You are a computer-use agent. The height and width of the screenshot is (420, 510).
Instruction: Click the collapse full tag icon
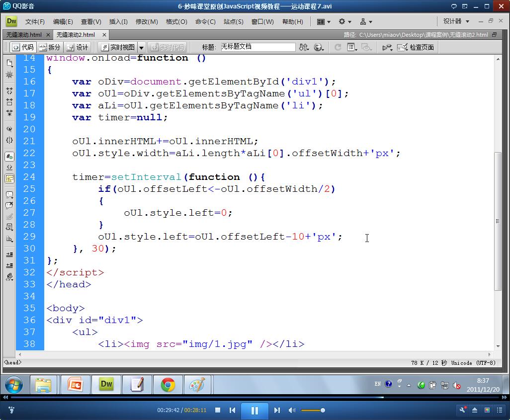9,91
